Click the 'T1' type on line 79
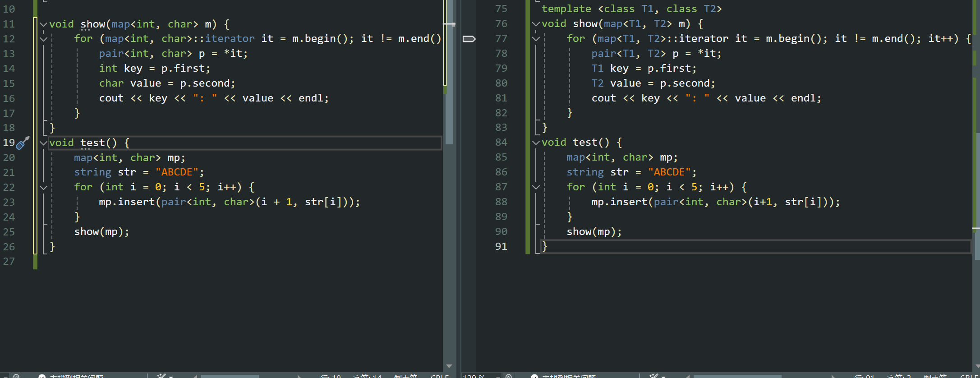This screenshot has width=980, height=378. tap(598, 69)
